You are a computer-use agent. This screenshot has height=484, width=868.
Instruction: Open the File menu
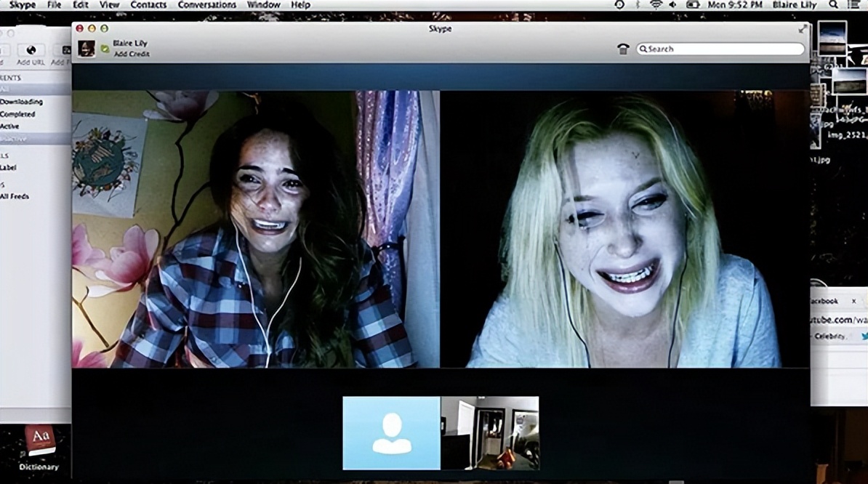click(x=55, y=5)
